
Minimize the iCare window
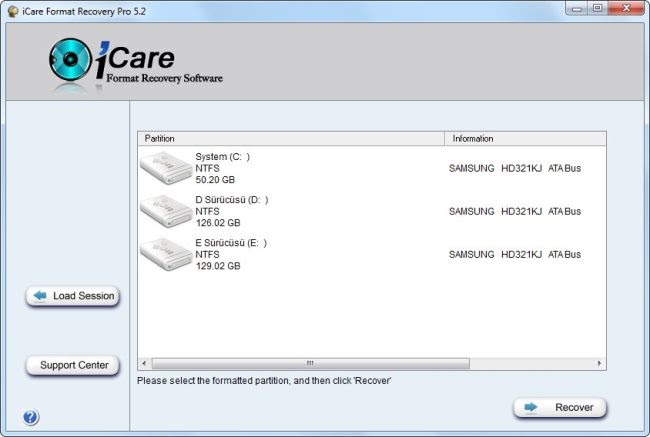click(576, 8)
